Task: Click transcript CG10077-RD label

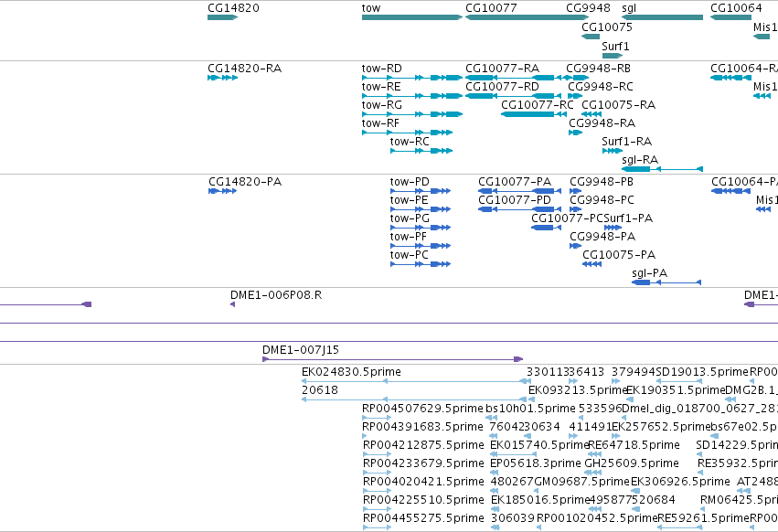Action: pyautogui.click(x=502, y=86)
